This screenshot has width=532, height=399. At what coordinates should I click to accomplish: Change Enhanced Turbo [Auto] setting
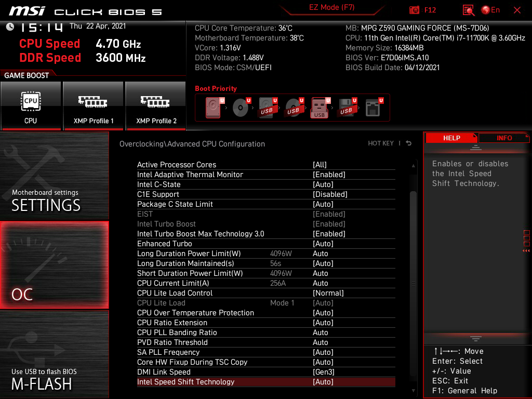[266, 244]
